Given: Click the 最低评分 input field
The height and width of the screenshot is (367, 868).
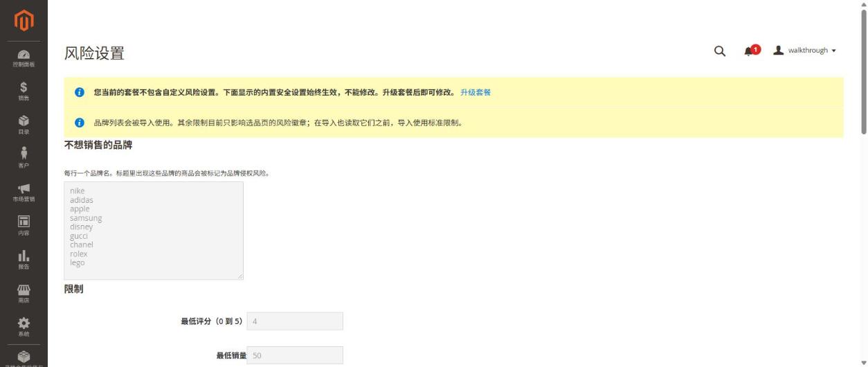Looking at the screenshot, I should tap(295, 321).
